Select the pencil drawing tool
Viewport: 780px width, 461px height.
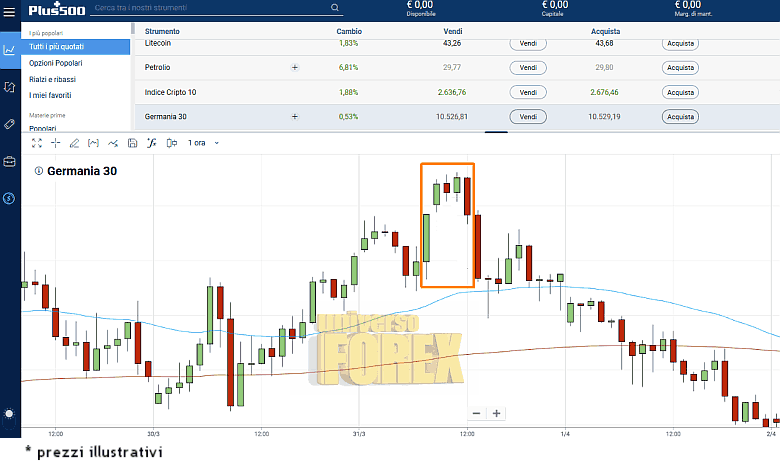(74, 143)
